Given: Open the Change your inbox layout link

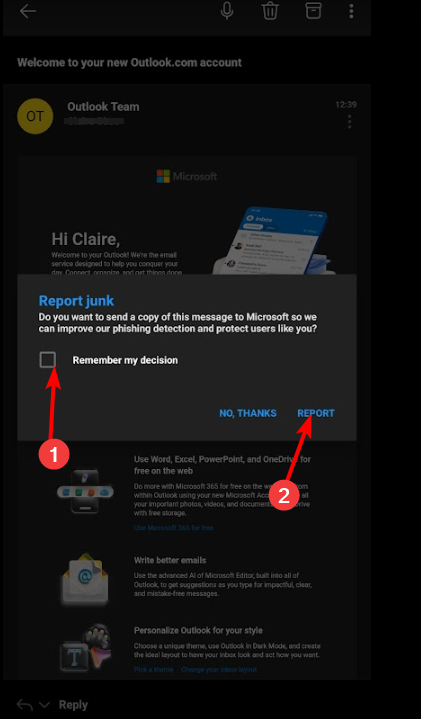Looking at the screenshot, I should 219,669.
